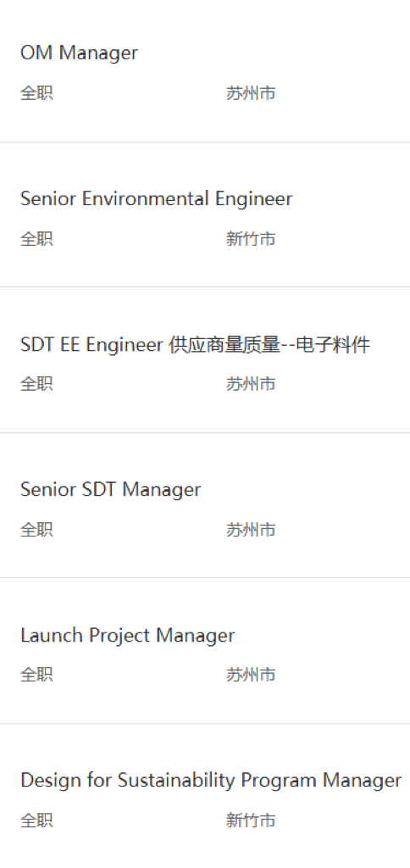Click 全职 label under SDT EE Engineer

36,384
